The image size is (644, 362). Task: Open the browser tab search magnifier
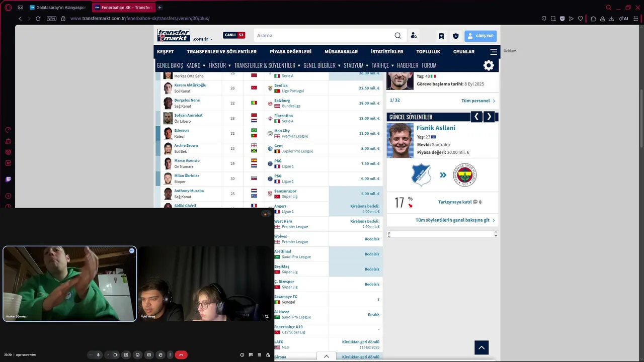click(x=608, y=8)
